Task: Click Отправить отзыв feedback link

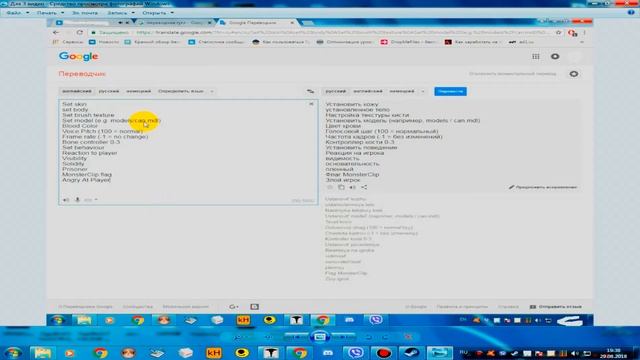Action: click(x=556, y=307)
